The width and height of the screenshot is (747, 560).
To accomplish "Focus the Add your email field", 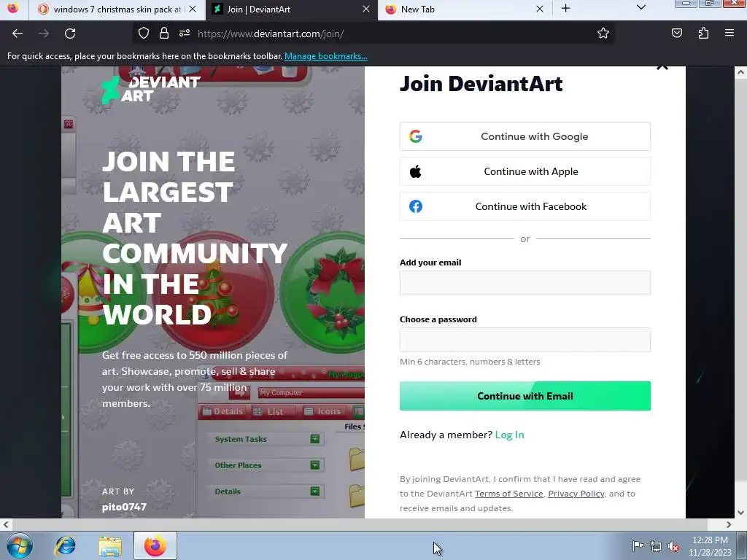I will pyautogui.click(x=525, y=283).
